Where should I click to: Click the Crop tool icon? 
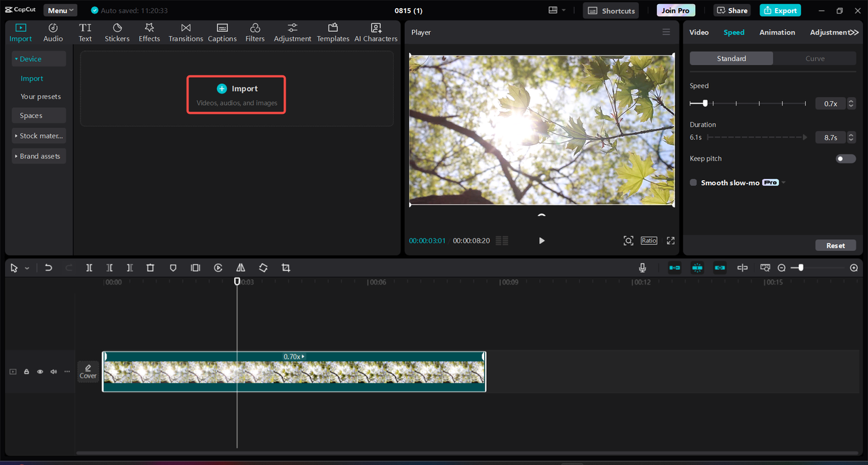pyautogui.click(x=285, y=268)
